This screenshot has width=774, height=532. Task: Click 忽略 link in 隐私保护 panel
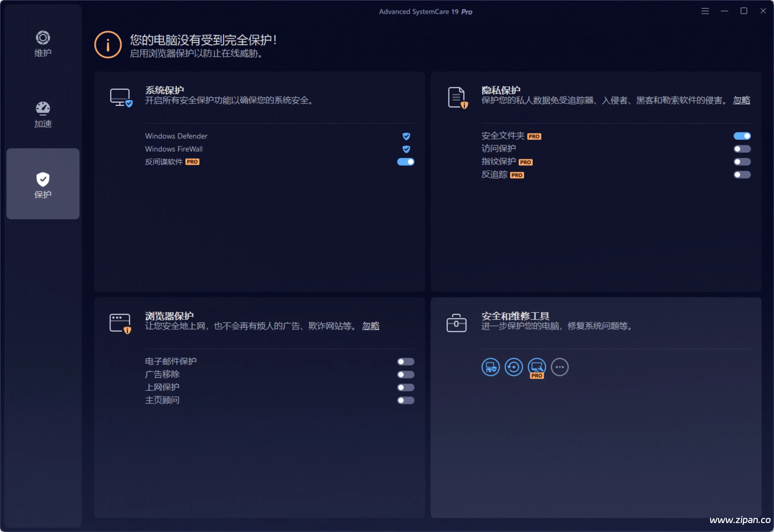[741, 100]
